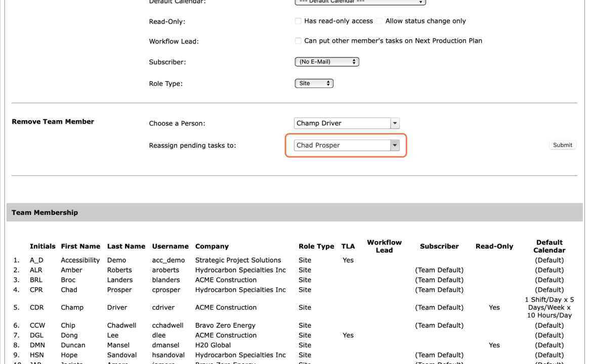Click username dlee
The height and width of the screenshot is (364, 592).
[159, 335]
